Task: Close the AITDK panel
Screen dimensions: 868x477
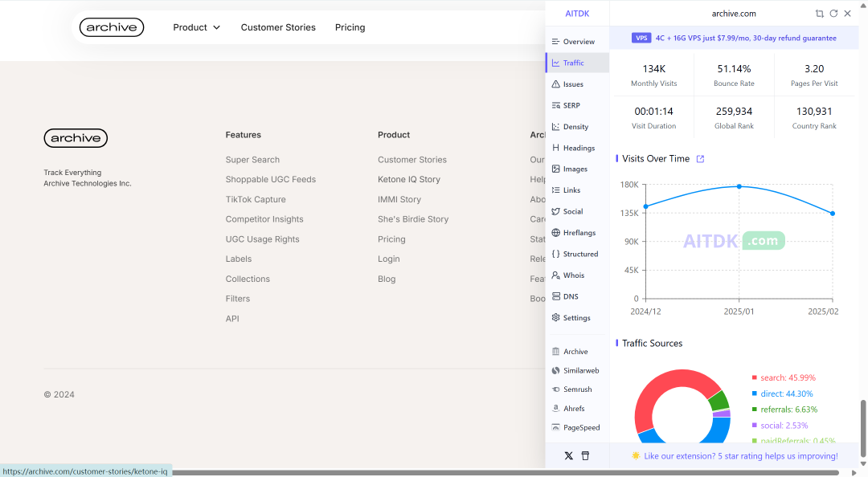Action: [848, 14]
